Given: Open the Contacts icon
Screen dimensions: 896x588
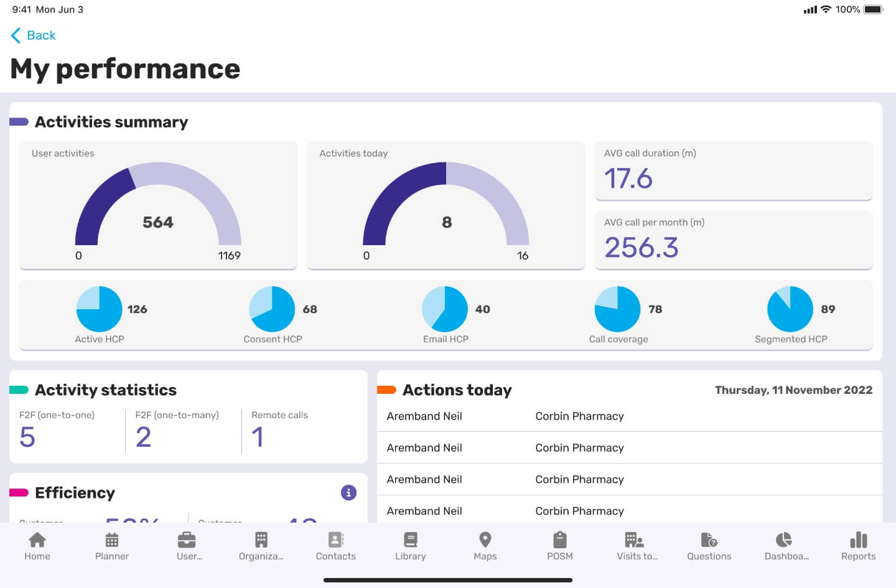Looking at the screenshot, I should point(336,539).
